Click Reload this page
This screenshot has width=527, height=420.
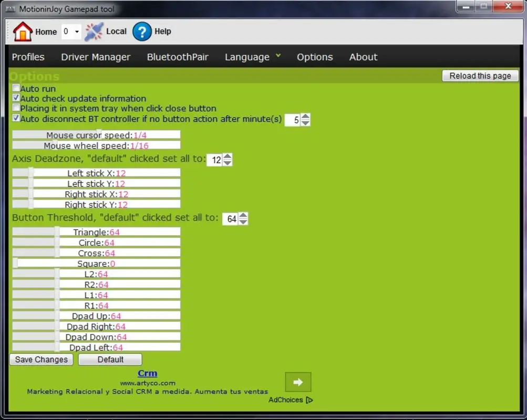coord(479,76)
